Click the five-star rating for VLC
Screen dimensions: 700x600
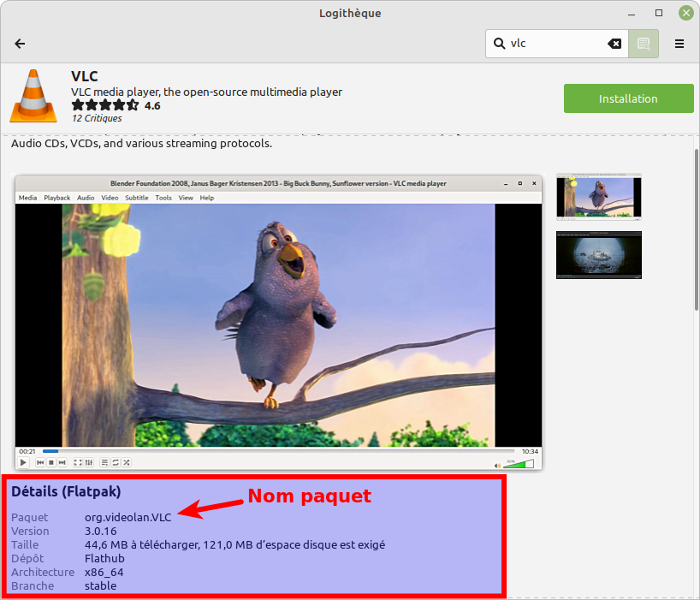[x=105, y=105]
